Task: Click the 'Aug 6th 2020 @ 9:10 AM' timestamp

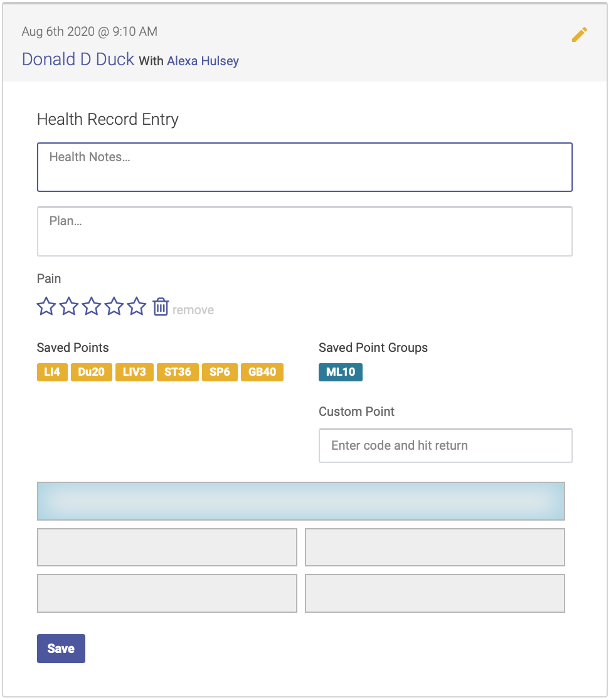Action: (x=89, y=31)
